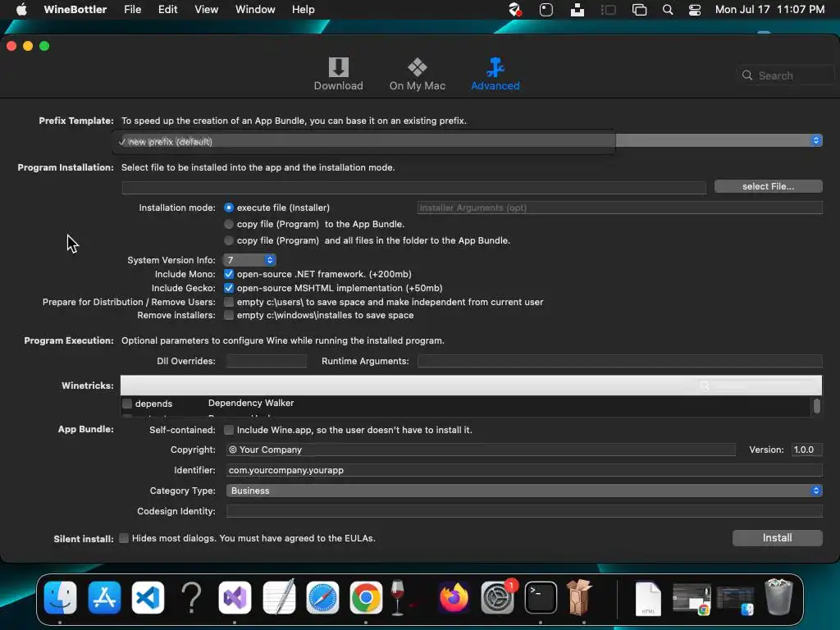Open the Window menu

point(255,10)
